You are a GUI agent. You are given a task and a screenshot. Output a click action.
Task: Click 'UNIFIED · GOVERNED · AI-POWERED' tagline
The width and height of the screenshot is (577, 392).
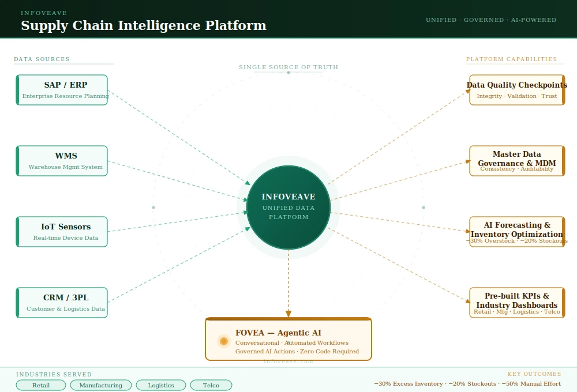491,20
